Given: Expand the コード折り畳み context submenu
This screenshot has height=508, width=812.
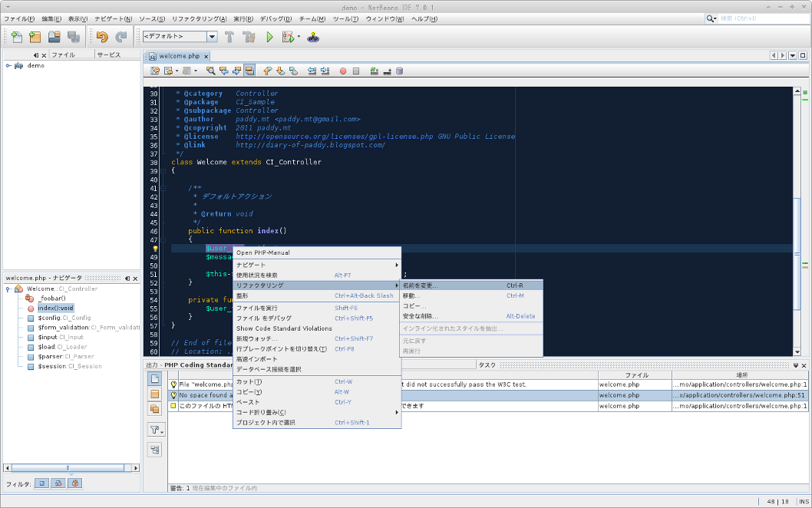Looking at the screenshot, I should click(317, 412).
